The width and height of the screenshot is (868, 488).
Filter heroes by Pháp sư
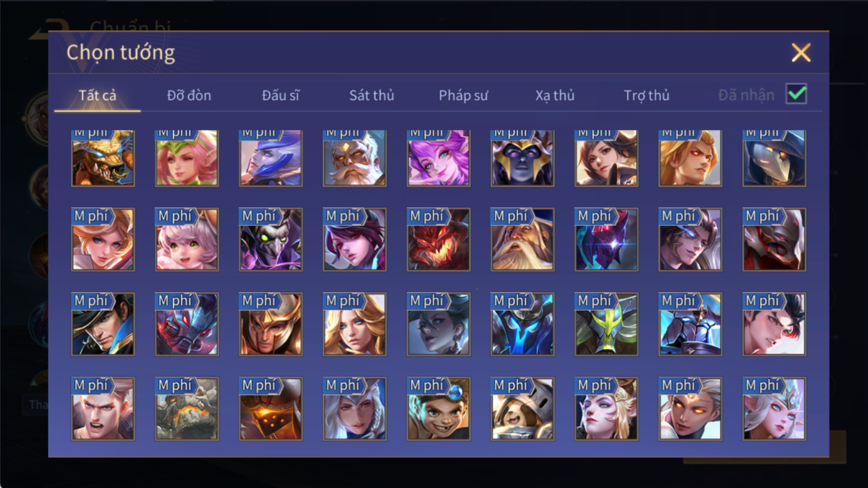(463, 95)
